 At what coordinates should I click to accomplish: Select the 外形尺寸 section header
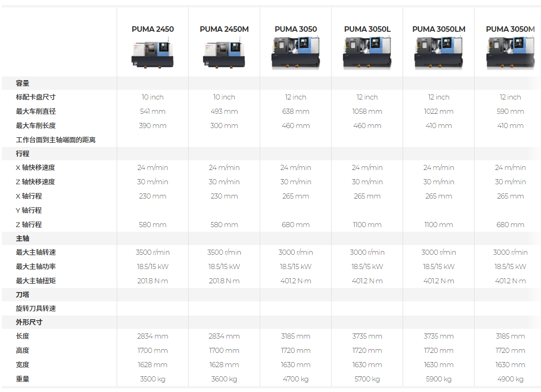[29, 322]
